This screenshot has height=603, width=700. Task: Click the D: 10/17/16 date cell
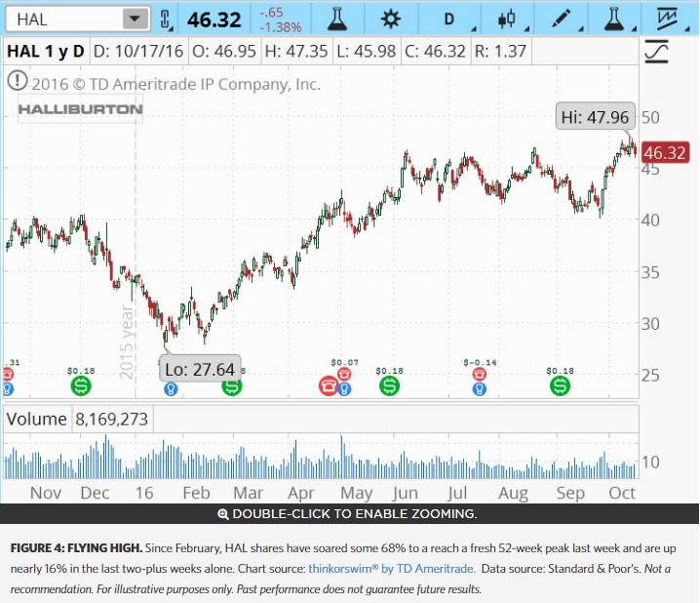click(137, 51)
